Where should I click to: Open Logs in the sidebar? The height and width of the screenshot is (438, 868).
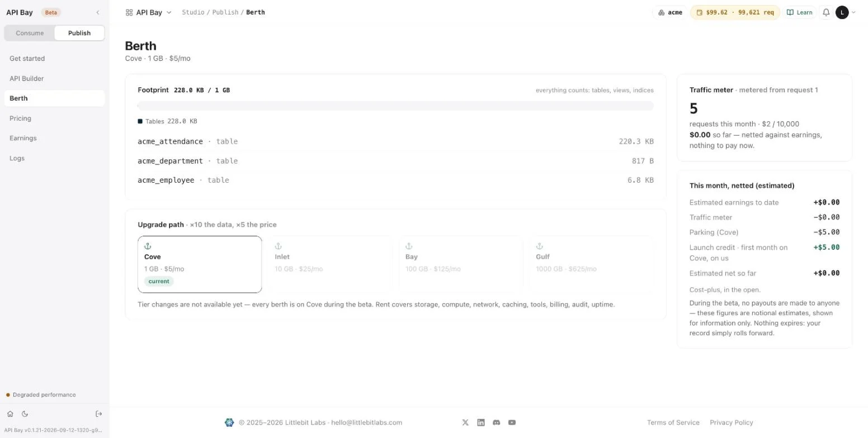click(54, 158)
